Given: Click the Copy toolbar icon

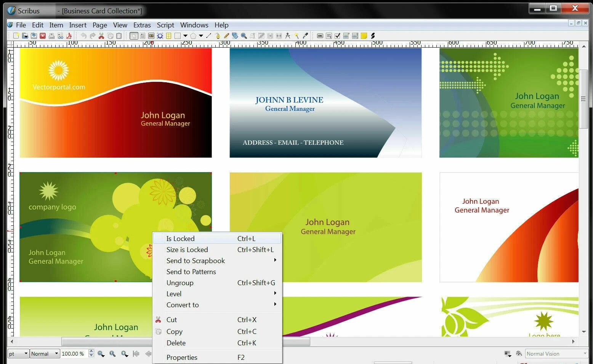Looking at the screenshot, I should [110, 36].
